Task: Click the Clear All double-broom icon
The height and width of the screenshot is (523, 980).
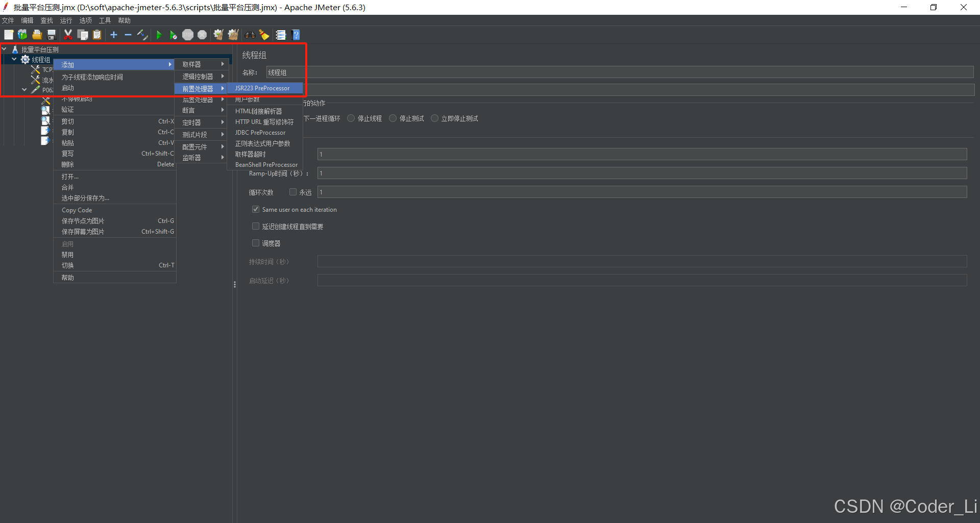Action: pos(233,35)
